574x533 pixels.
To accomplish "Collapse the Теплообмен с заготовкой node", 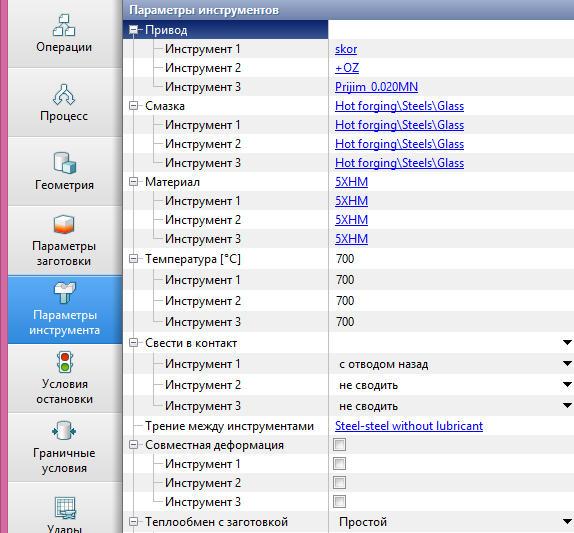I will click(134, 522).
